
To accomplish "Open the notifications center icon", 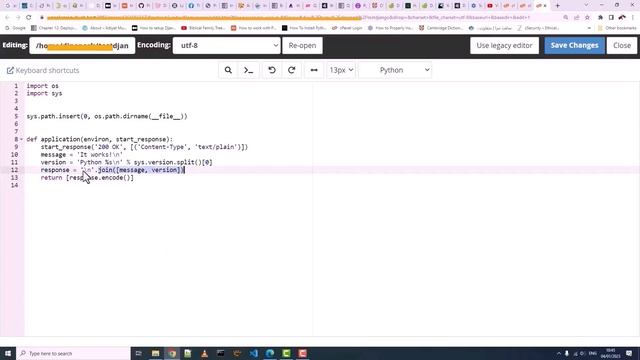I will (x=629, y=353).
